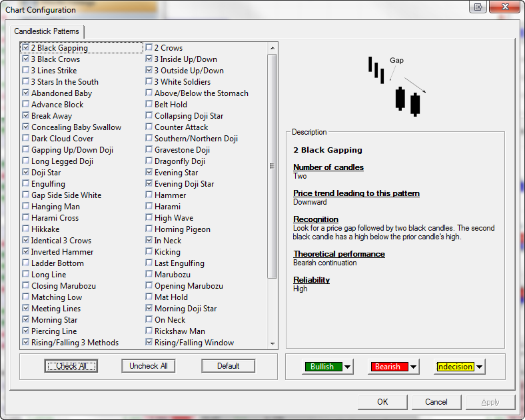Disable 3 Inside Up/Down pattern
525x420 pixels.
tap(149, 59)
